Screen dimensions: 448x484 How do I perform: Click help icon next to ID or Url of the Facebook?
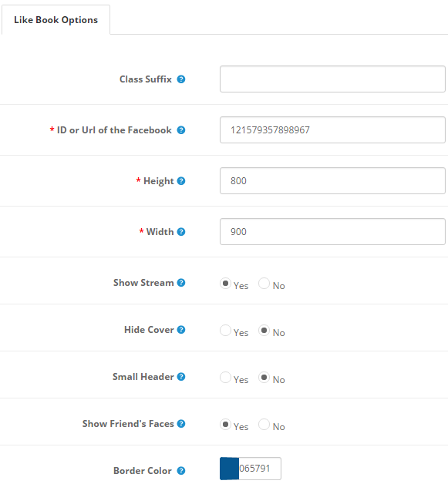[181, 130]
